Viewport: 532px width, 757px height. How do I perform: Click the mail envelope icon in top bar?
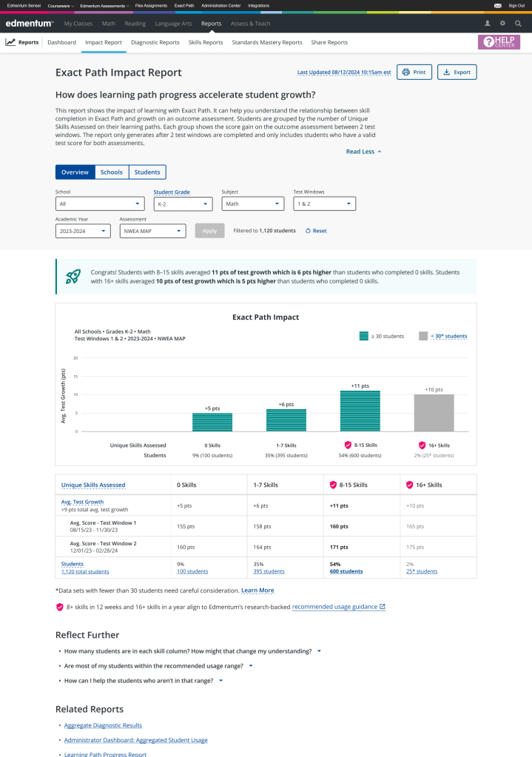[x=497, y=5]
